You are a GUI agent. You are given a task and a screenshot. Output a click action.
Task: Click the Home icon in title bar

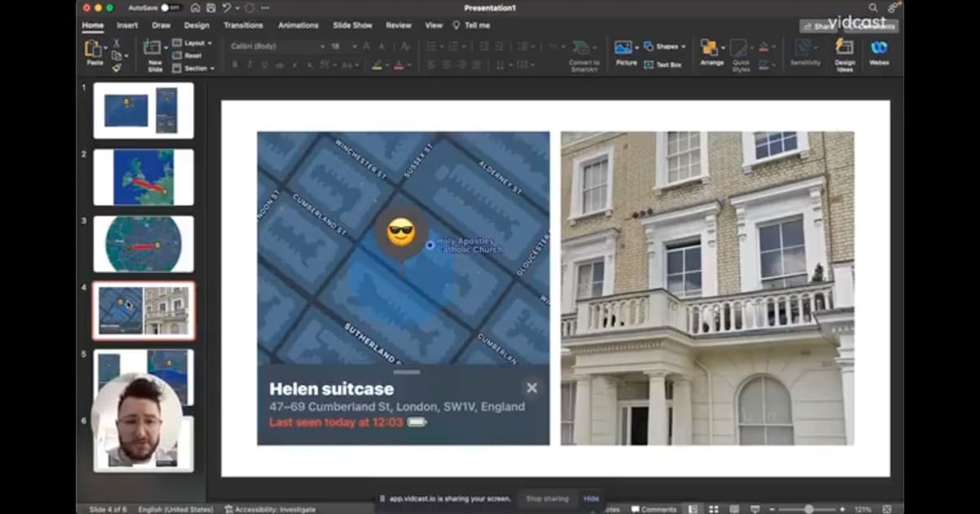click(195, 7)
